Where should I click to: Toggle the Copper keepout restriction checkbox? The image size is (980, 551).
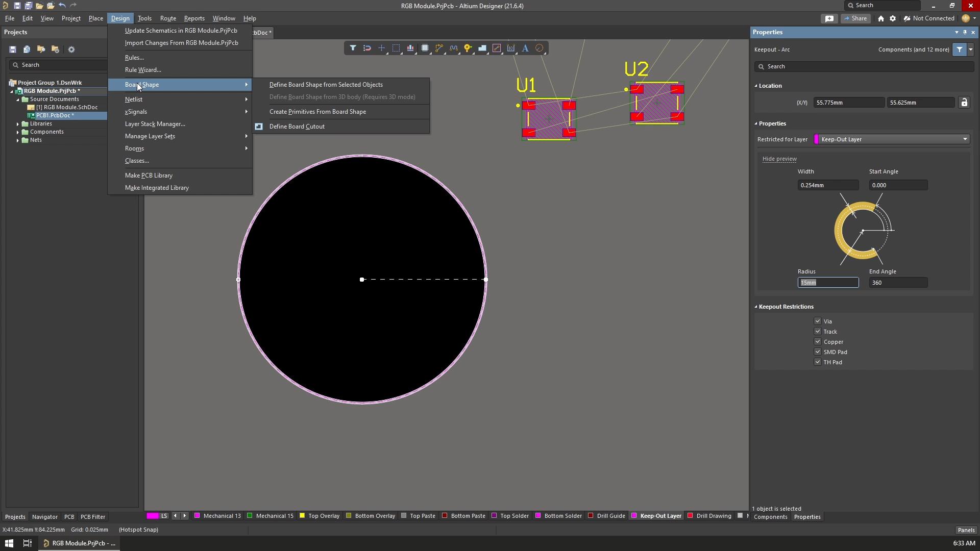pyautogui.click(x=818, y=342)
